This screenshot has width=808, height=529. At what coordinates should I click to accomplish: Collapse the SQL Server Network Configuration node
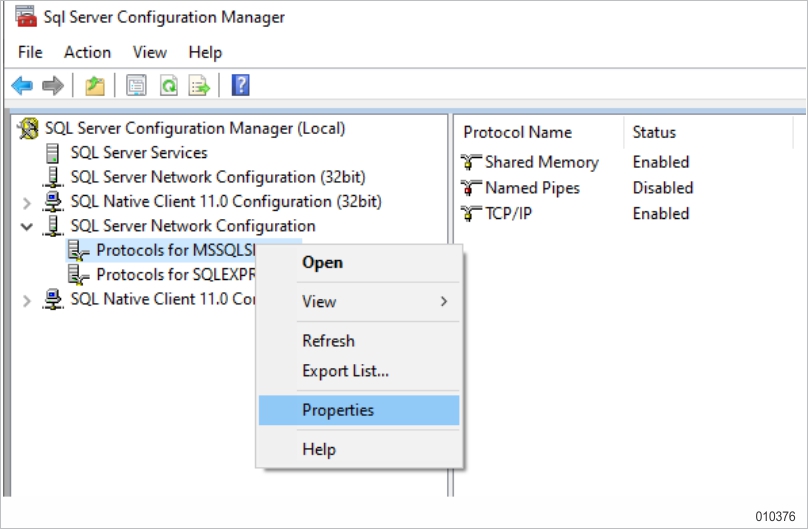click(27, 226)
